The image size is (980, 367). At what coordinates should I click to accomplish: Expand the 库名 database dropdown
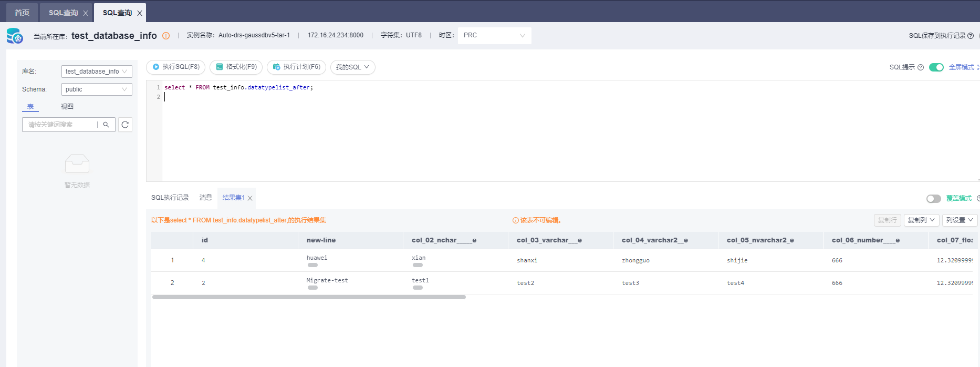point(97,72)
